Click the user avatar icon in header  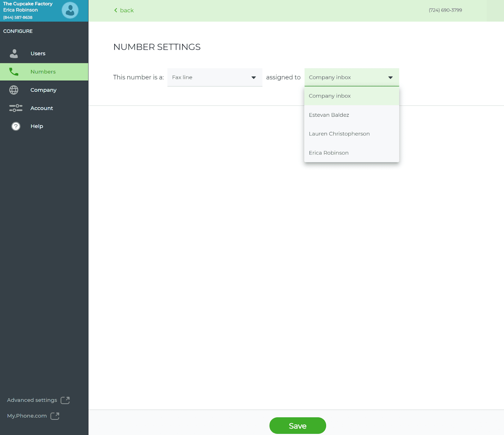click(x=70, y=10)
